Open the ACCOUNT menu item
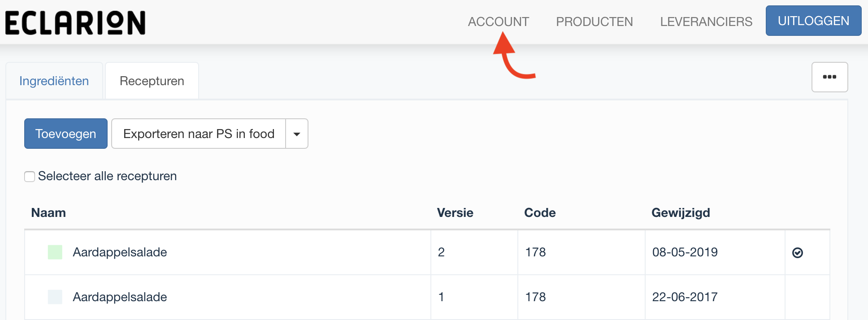Screen dimensions: 868x320 (498, 22)
